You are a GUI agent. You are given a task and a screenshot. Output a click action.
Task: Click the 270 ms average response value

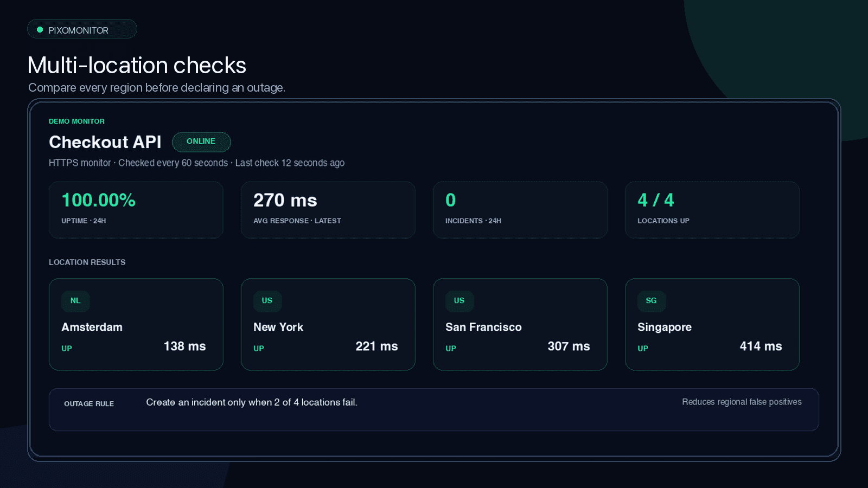[x=285, y=200]
